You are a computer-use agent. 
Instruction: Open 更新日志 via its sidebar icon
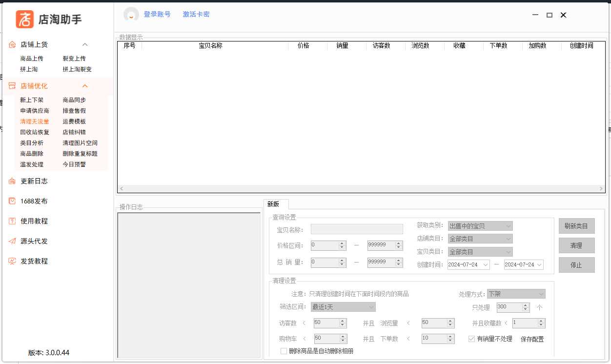pos(13,181)
